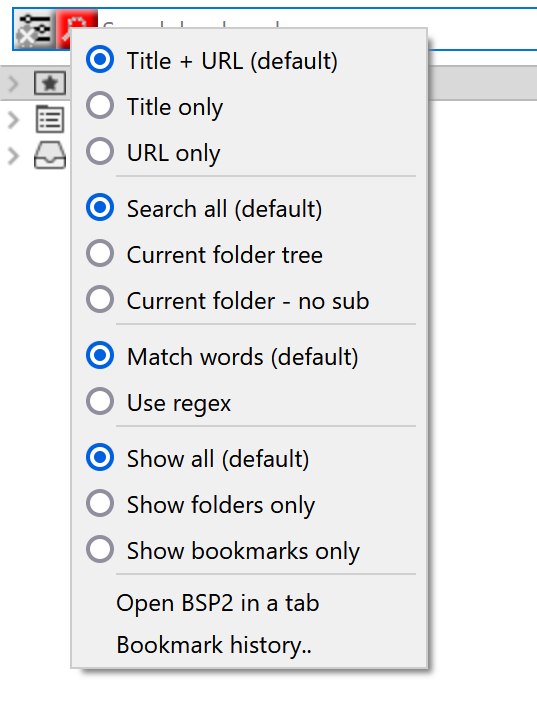The image size is (537, 707).
Task: Select the bookmarks menu list folder icon
Action: (50, 119)
